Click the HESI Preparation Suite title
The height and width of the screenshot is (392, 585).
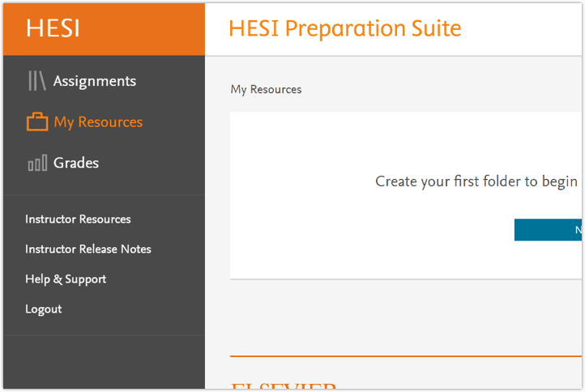(x=344, y=29)
